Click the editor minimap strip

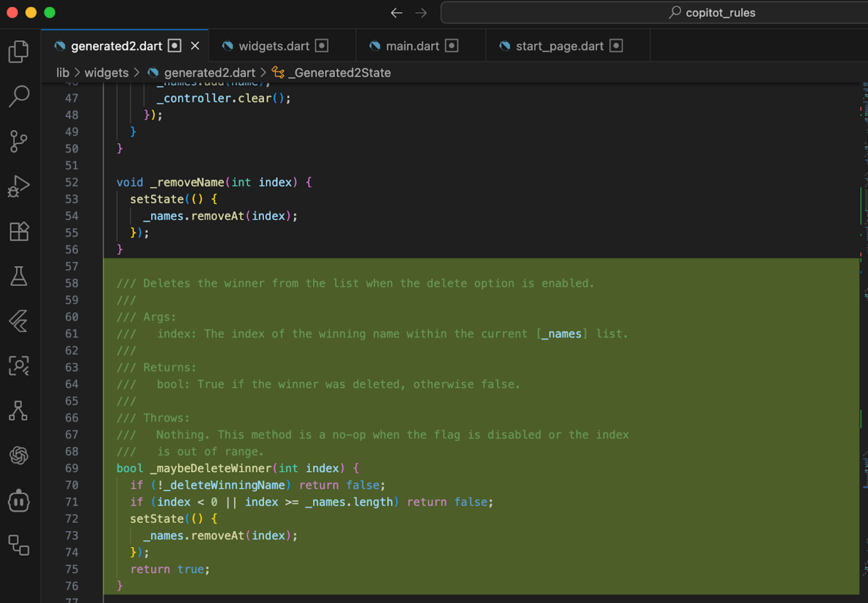[861, 271]
